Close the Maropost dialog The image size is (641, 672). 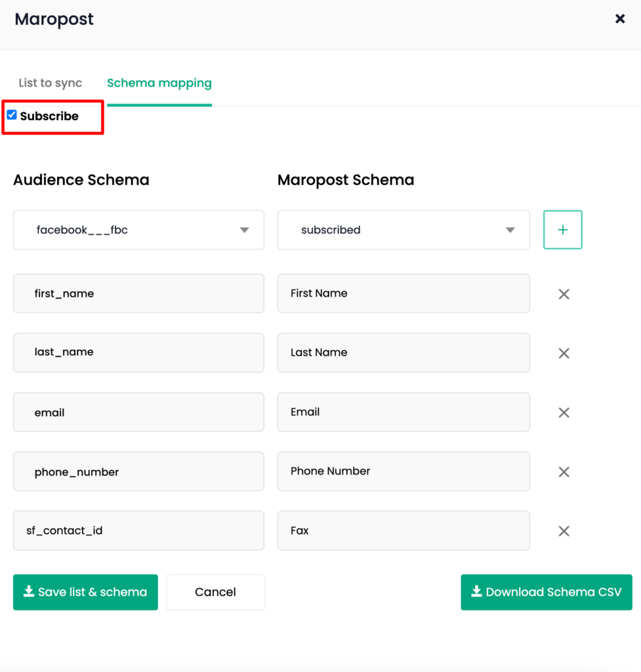pos(619,19)
